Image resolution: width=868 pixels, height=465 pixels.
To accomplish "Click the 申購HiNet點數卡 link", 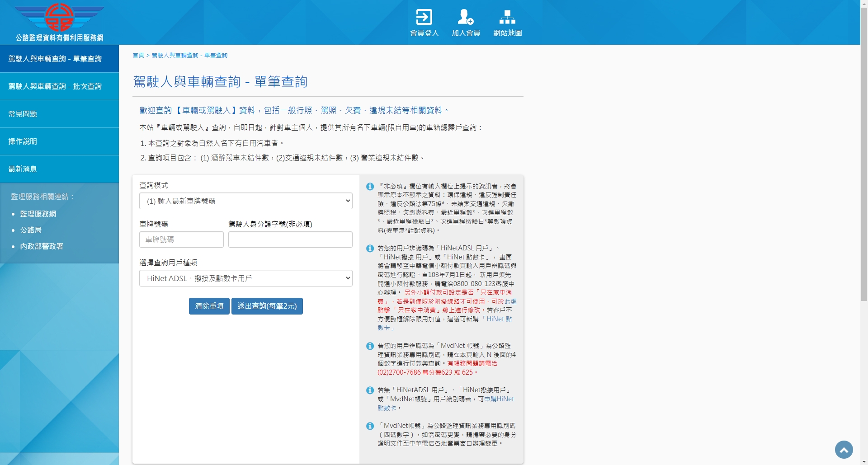I will 499,399.
